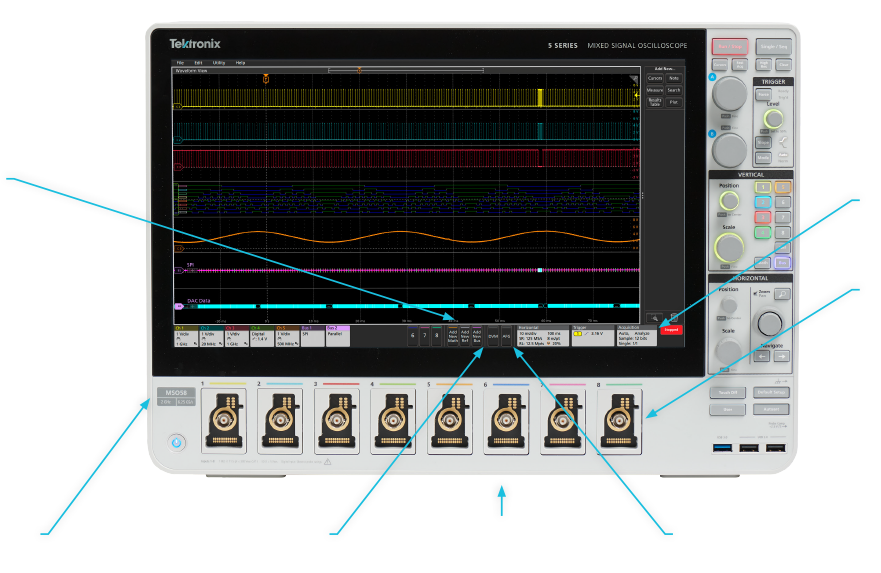The height and width of the screenshot is (573, 881).
Task: Click the on-screen Note button
Action: 674,78
